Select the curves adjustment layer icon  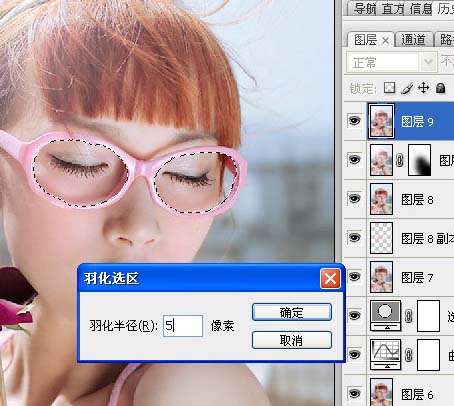pyautogui.click(x=386, y=354)
